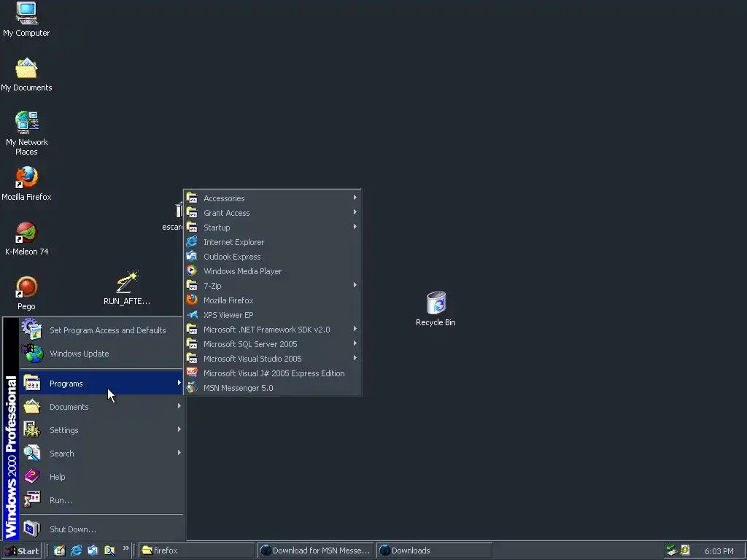
Task: Click the folder-search icon in Quick Launch
Action: (109, 551)
